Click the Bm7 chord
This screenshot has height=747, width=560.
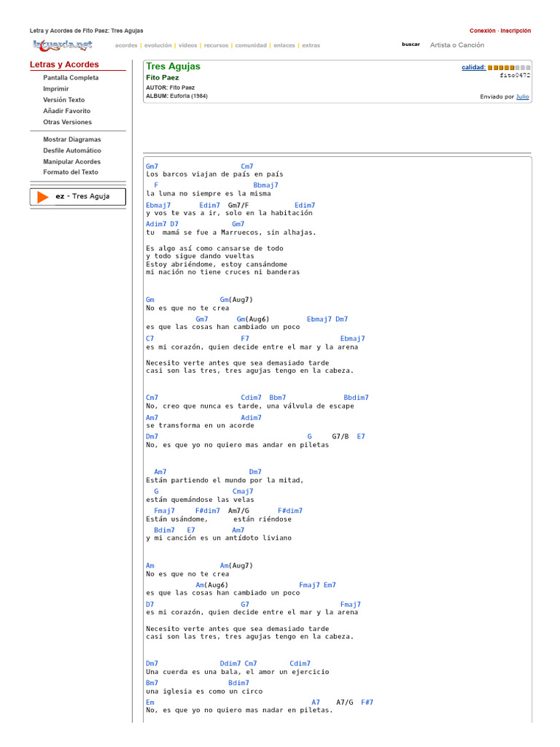coord(152,683)
